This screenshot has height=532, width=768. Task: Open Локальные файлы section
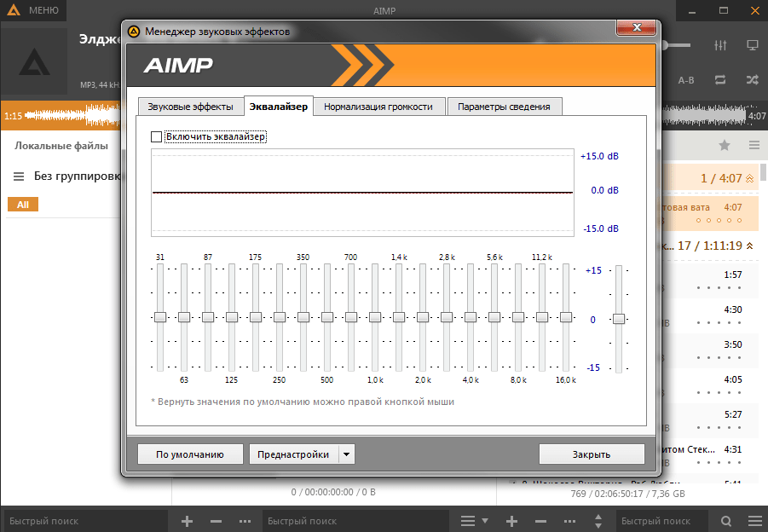coord(61,146)
